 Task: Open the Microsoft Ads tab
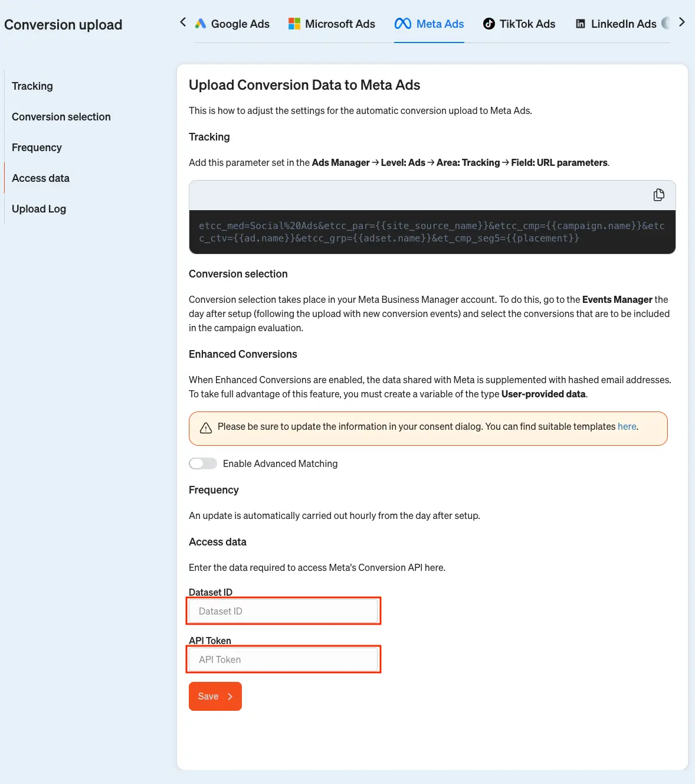[332, 24]
